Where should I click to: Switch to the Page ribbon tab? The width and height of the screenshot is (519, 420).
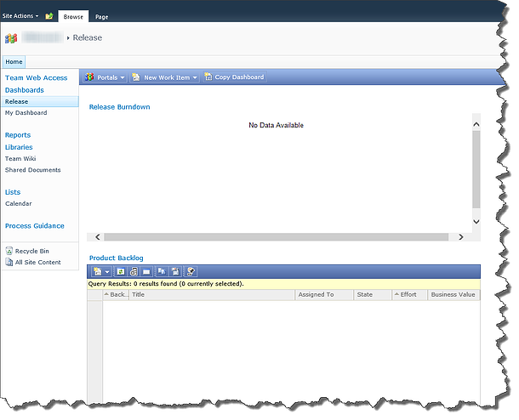point(101,16)
